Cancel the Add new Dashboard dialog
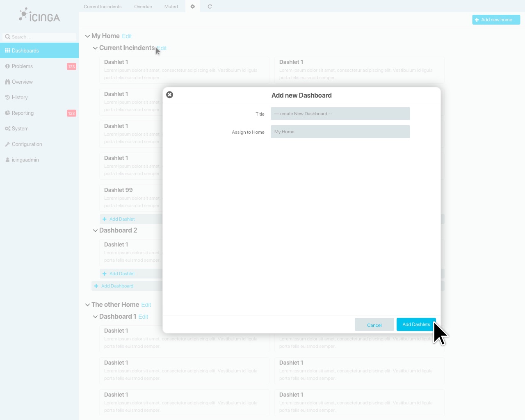Image resolution: width=525 pixels, height=420 pixels. click(374, 324)
